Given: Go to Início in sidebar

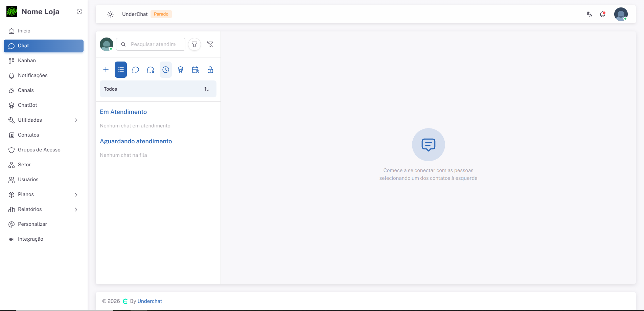Looking at the screenshot, I should point(44,31).
